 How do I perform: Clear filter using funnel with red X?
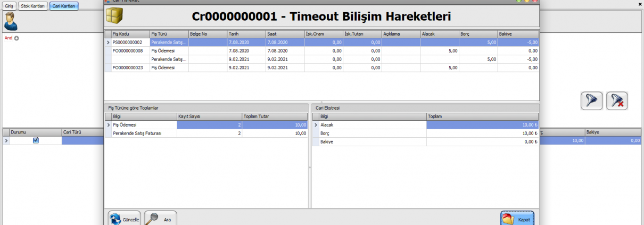pos(617,101)
